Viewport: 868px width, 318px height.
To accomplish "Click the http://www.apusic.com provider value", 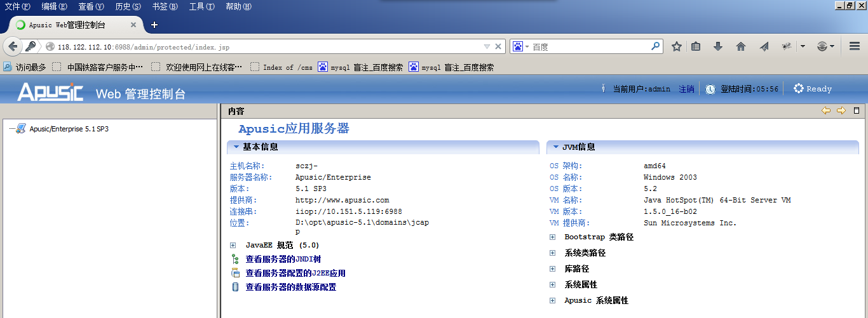I will click(342, 200).
